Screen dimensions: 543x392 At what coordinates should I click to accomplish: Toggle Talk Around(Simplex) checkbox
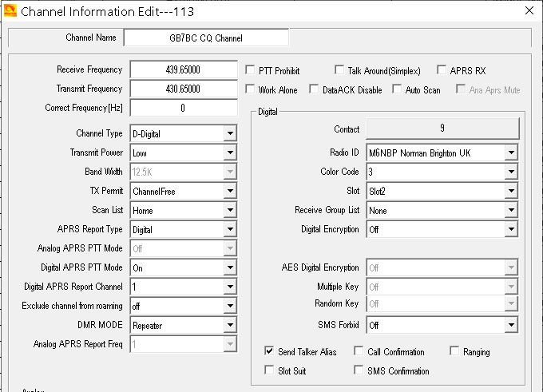[339, 70]
